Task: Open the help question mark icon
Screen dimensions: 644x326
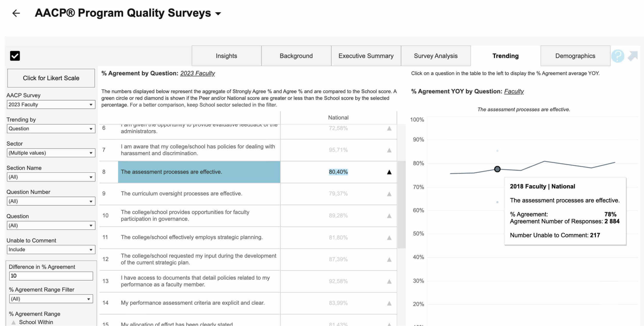Action: click(617, 56)
